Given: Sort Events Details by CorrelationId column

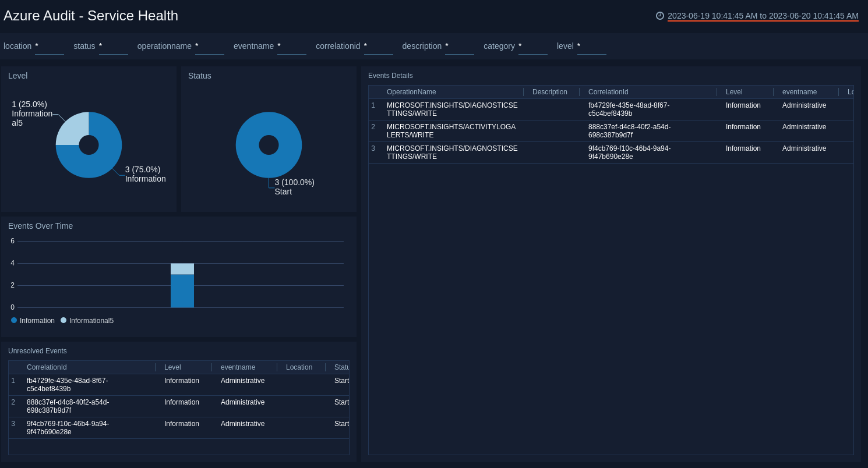Looking at the screenshot, I should (608, 92).
